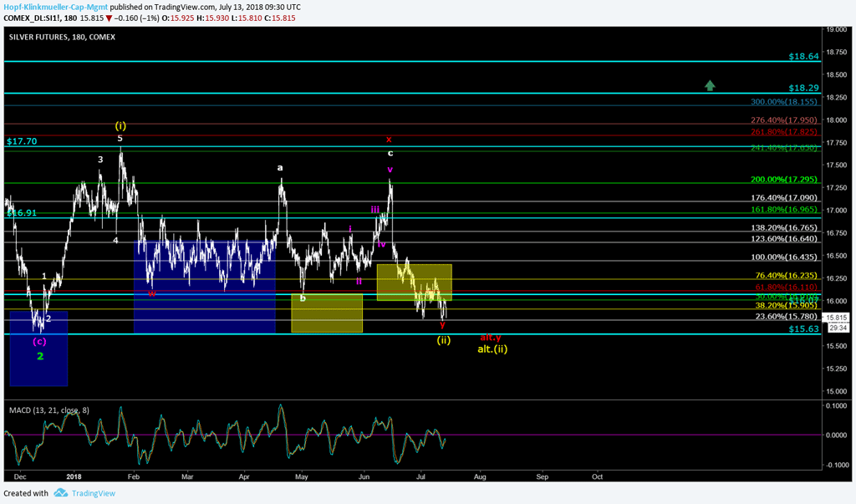Image resolution: width=856 pixels, height=504 pixels.
Task: Click the $17.70 label on left
Action: (x=21, y=142)
